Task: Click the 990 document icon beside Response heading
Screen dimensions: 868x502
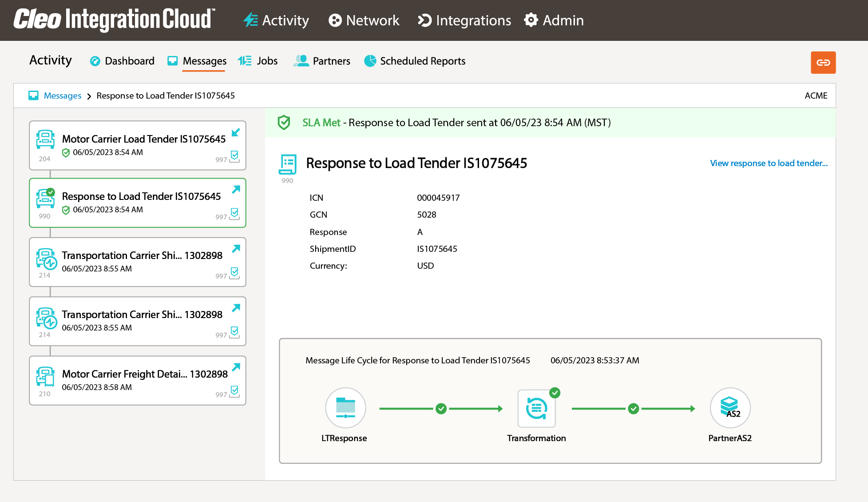Action: pyautogui.click(x=287, y=164)
